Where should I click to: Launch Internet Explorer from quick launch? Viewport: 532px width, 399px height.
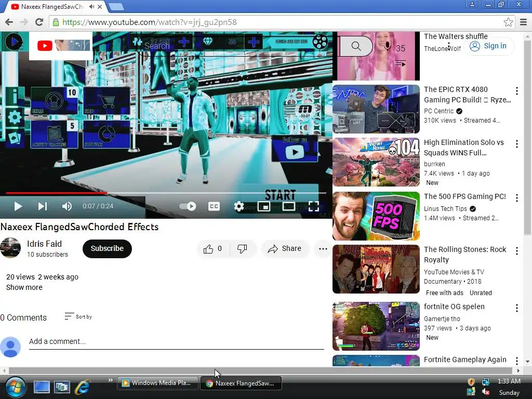click(83, 387)
